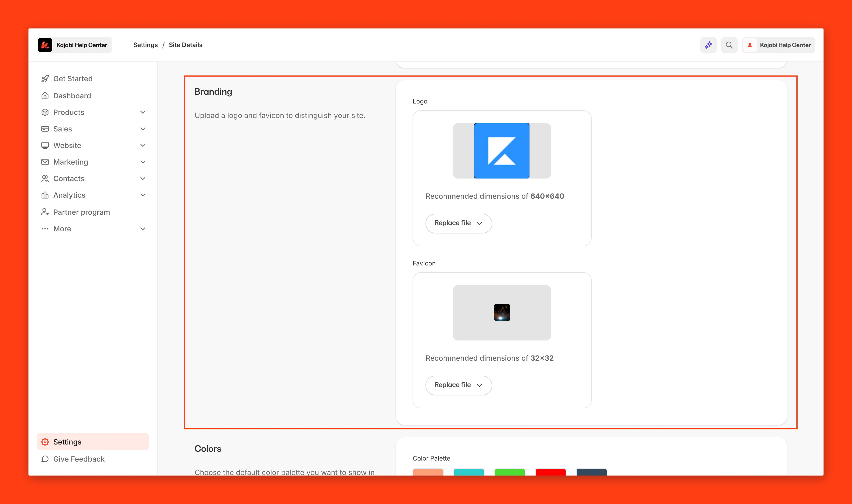Click the Give Feedback link

click(x=78, y=459)
